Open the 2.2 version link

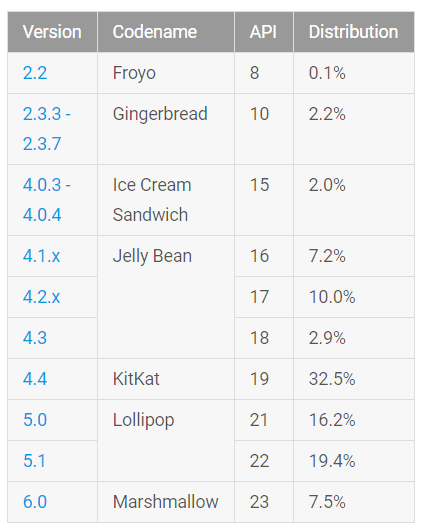(35, 73)
